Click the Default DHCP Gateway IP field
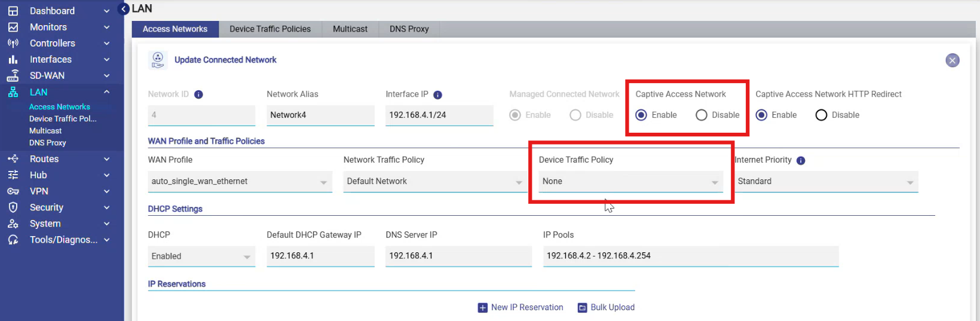This screenshot has width=980, height=321. pyautogui.click(x=320, y=256)
